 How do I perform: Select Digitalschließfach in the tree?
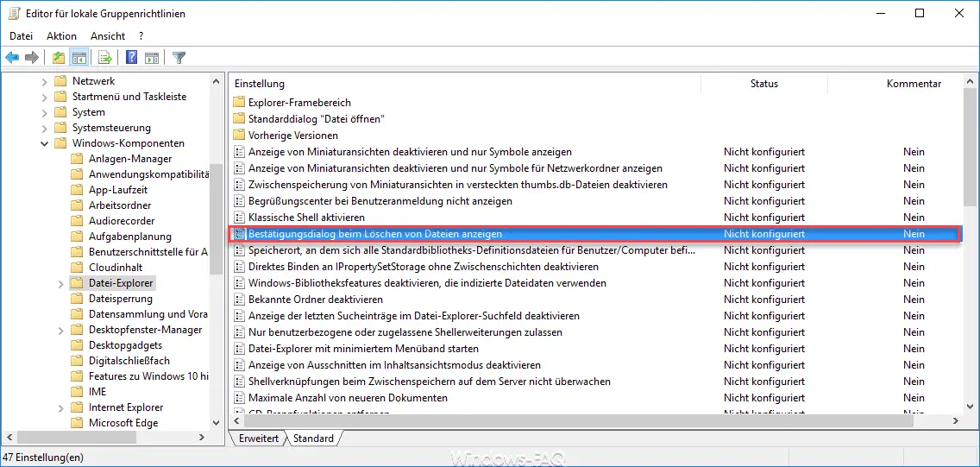pyautogui.click(x=129, y=361)
